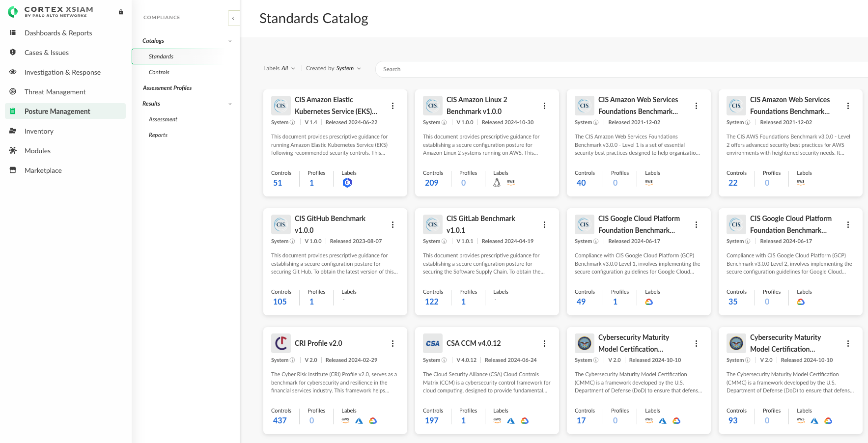The image size is (868, 443).
Task: Click the CRI logo on CRI Profile card
Action: pos(281,343)
